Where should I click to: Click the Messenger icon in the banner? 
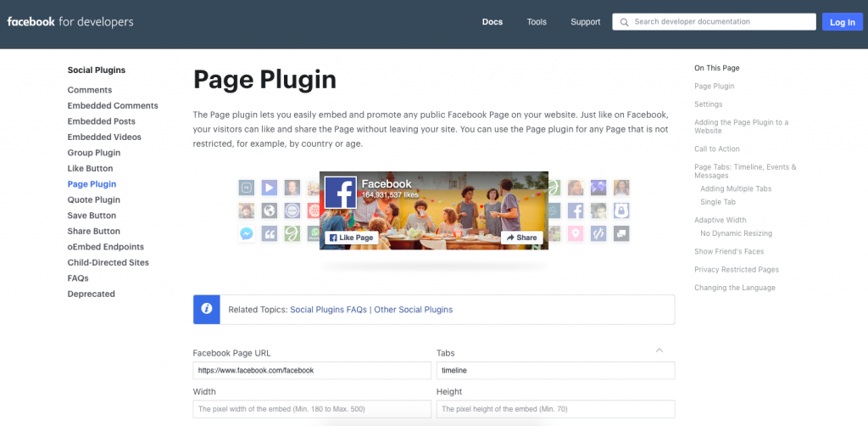tap(247, 233)
